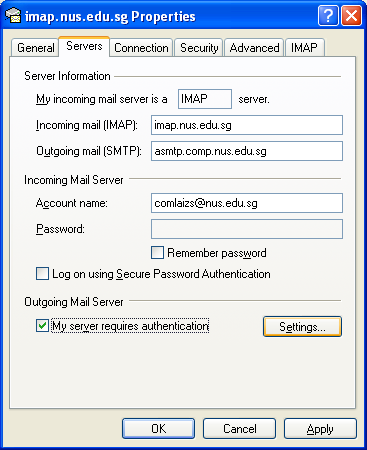Screen dimensions: 367x450
Task: Confirm changes with the OK button
Action: pos(158,428)
